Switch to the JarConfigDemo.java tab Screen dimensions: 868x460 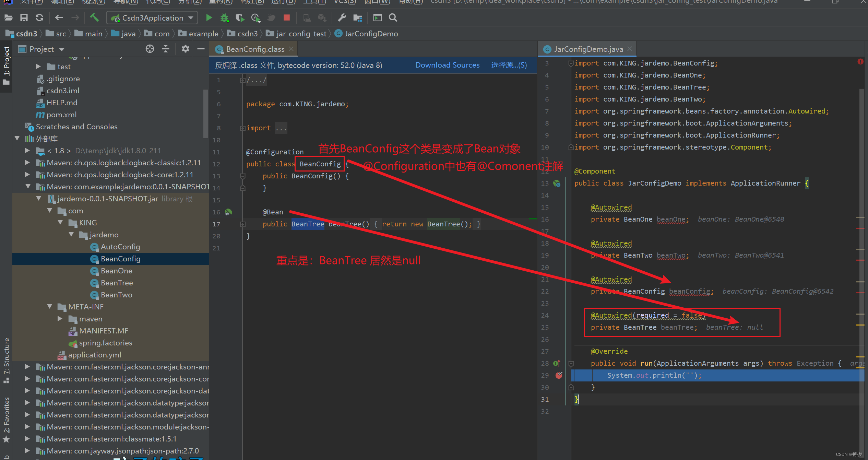click(x=588, y=49)
